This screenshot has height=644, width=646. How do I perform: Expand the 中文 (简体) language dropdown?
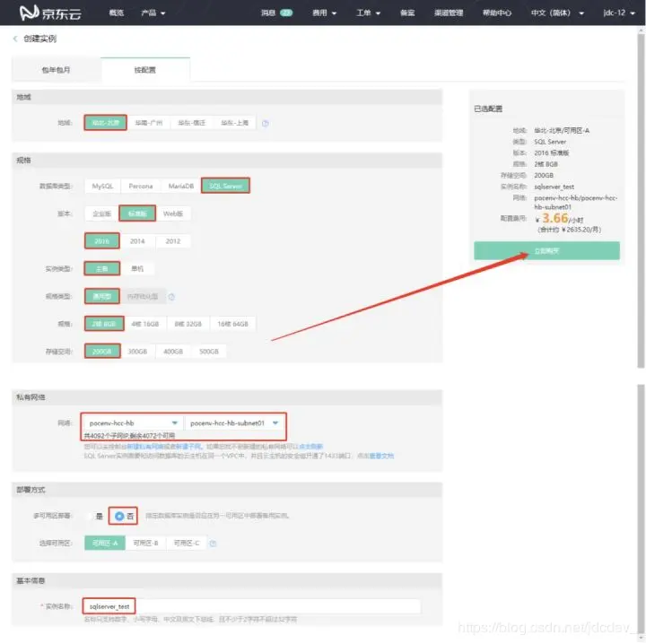click(x=557, y=13)
